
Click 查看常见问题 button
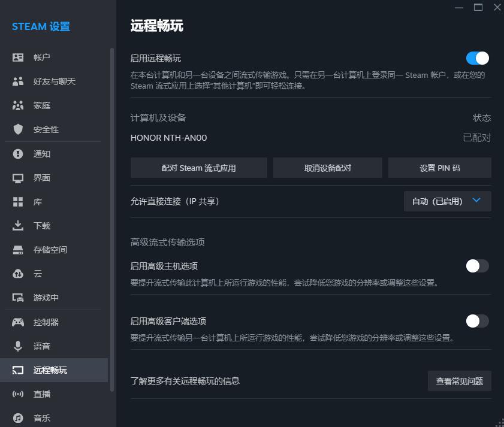(x=459, y=381)
